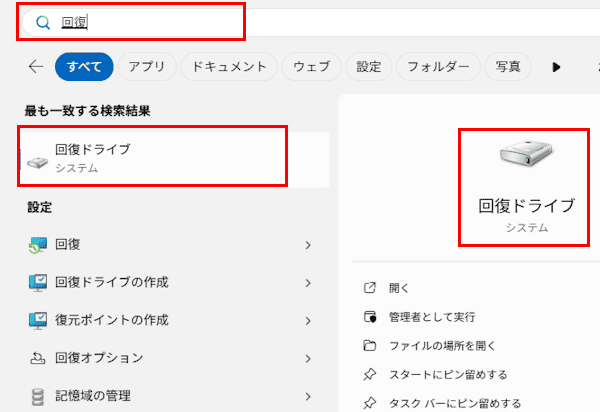This screenshot has width=600, height=412.
Task: Open the 回復ドライブ best match result
Action: (174, 159)
